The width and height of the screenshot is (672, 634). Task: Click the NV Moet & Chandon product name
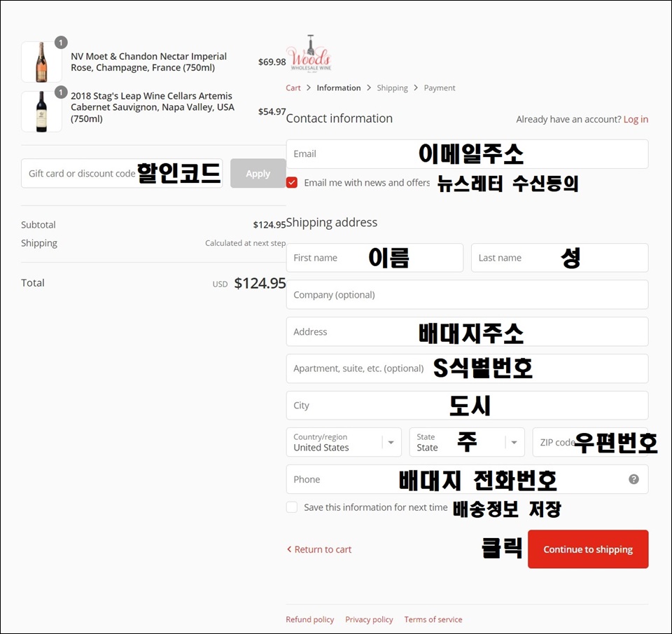click(148, 62)
